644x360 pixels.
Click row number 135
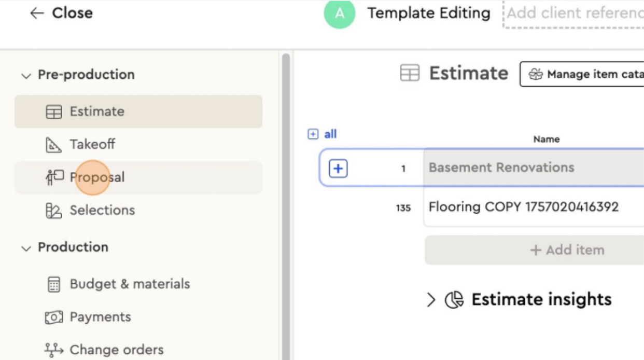pyautogui.click(x=403, y=208)
